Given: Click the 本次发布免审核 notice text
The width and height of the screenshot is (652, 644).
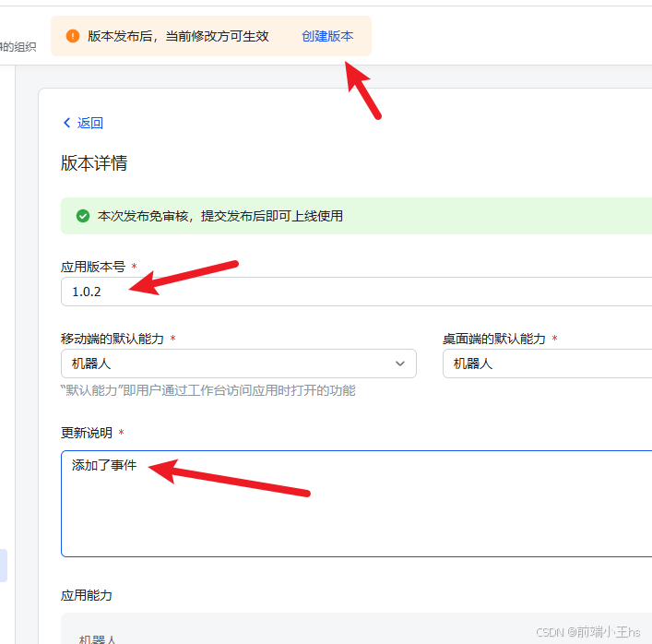Looking at the screenshot, I should (220, 216).
